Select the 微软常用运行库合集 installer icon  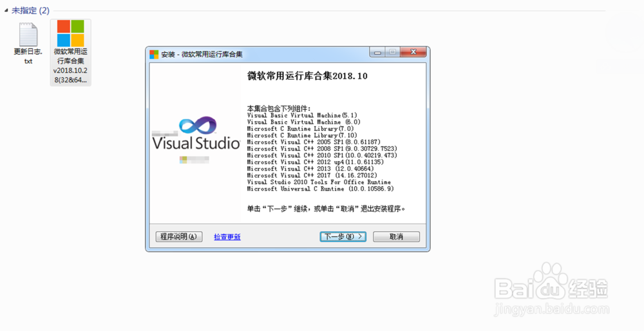(71, 33)
